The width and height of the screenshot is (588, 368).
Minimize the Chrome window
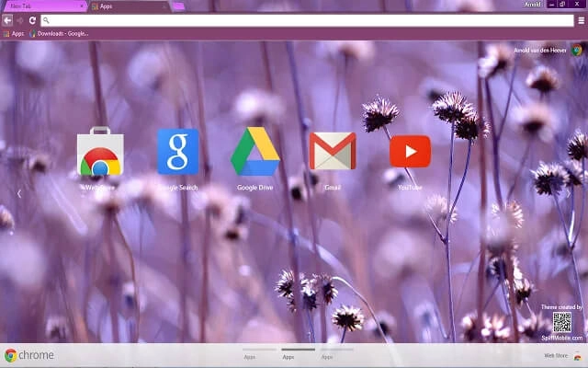551,5
